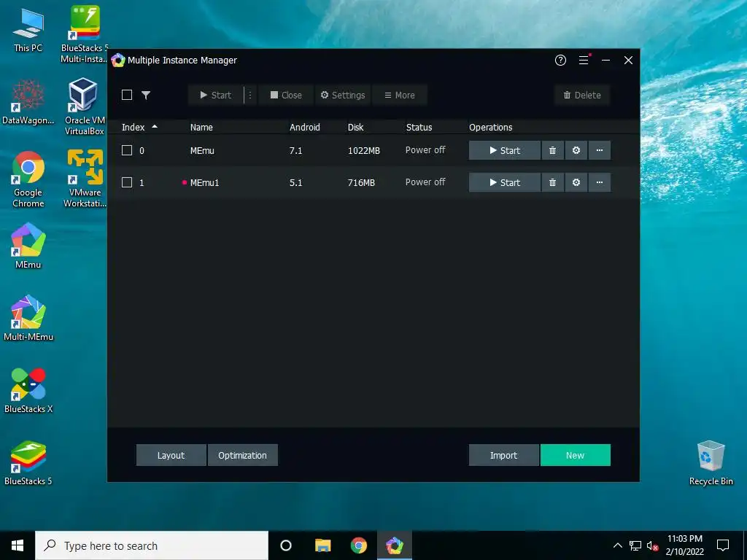The width and height of the screenshot is (747, 560).
Task: Sort by the Index column header
Action: (x=139, y=127)
